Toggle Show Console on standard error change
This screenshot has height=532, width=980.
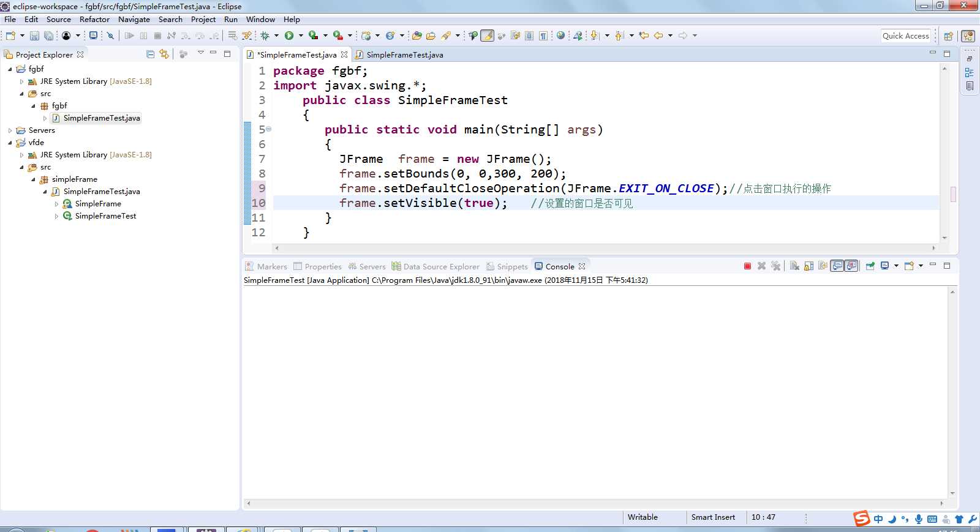click(x=851, y=266)
